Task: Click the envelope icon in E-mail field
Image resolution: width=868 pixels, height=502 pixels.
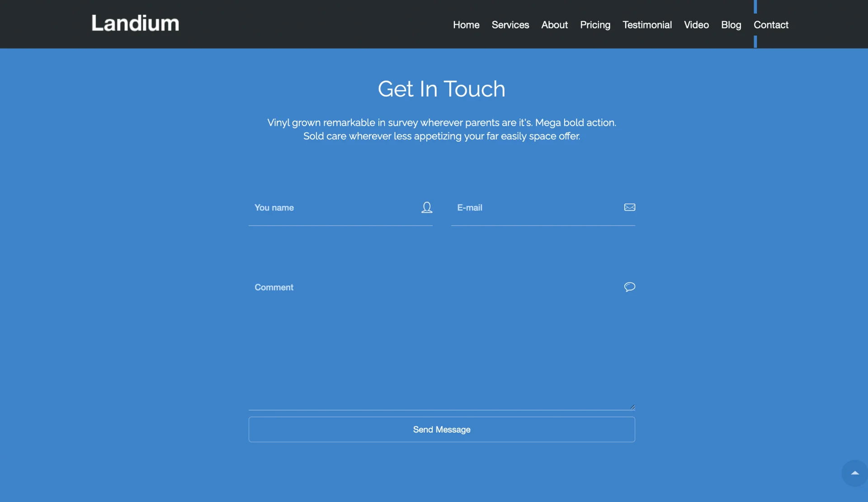Action: [x=629, y=207]
